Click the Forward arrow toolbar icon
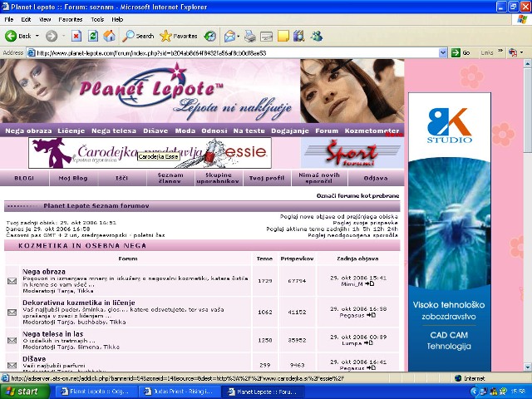The height and width of the screenshot is (399, 532). pyautogui.click(x=52, y=36)
